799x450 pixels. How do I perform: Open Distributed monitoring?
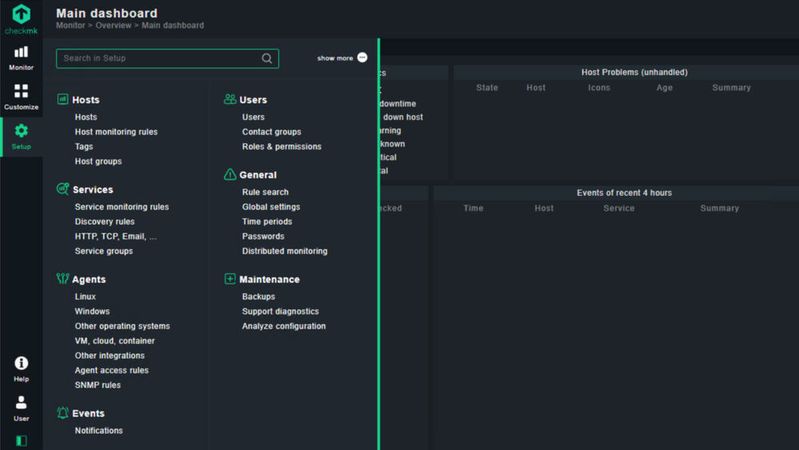[x=285, y=251]
